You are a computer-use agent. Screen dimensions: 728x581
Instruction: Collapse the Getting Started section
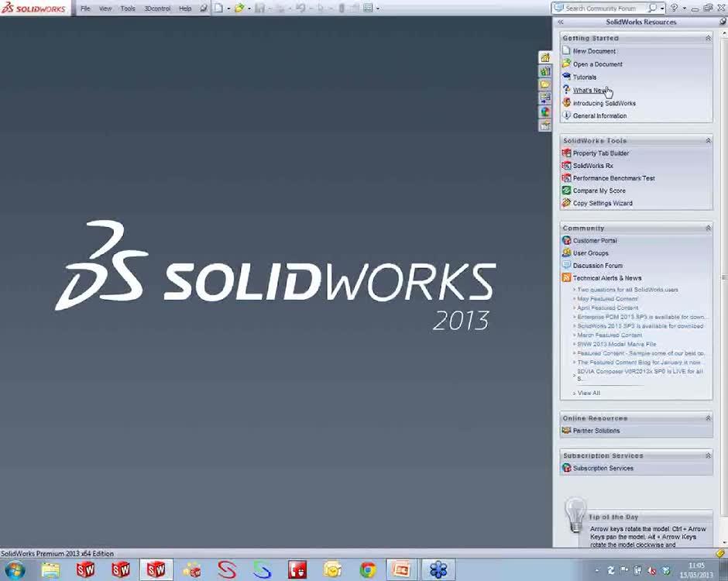tap(707, 37)
